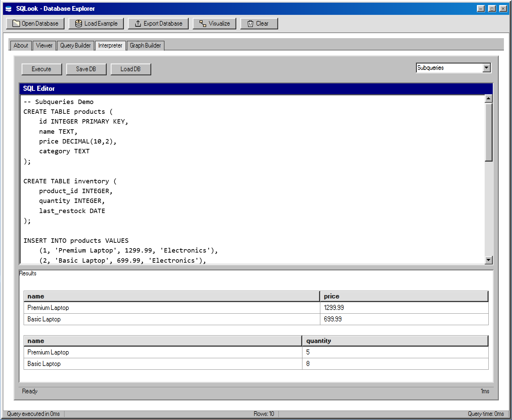Screen dimensions: 512x420
Task: Click the scrollbar up arrow in SQL Editor
Action: coord(489,98)
